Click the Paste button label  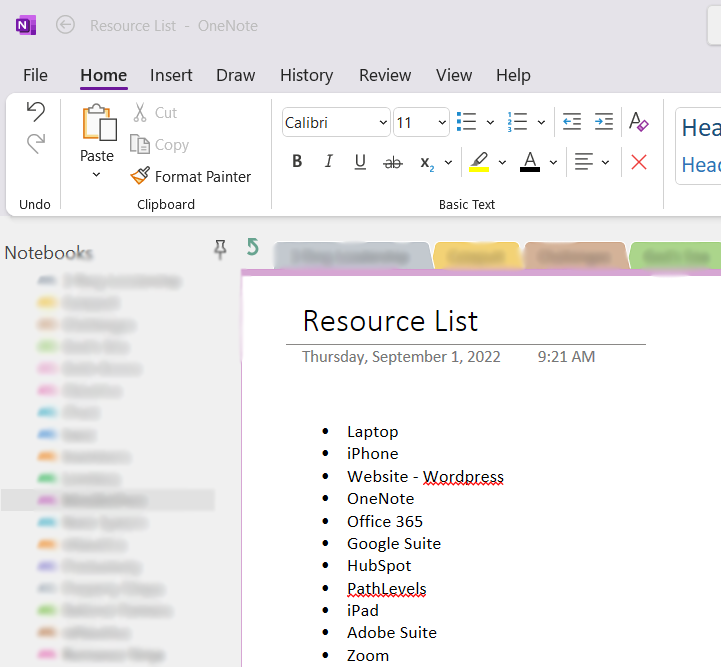click(x=97, y=156)
